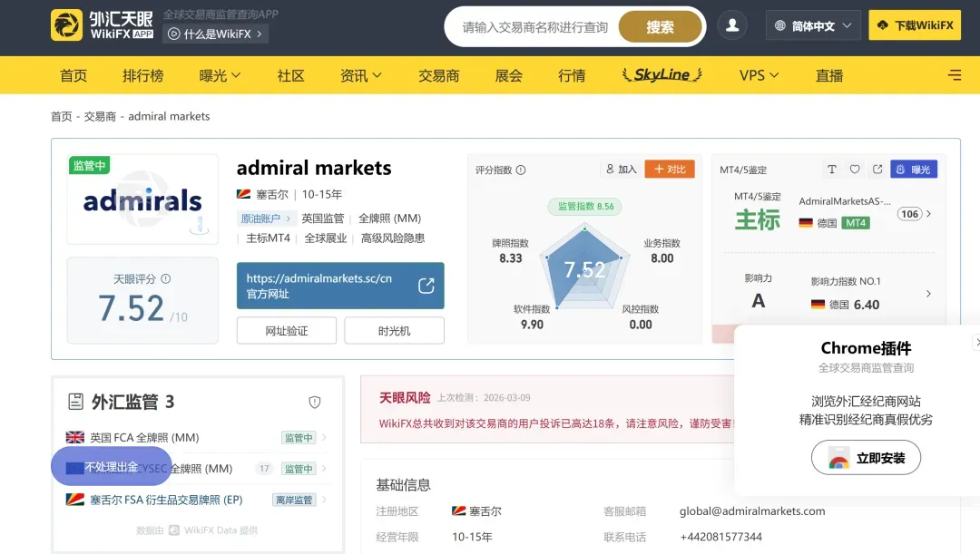Image resolution: width=980 pixels, height=554 pixels.
Task: Open SkyLine nav item
Action: [662, 75]
